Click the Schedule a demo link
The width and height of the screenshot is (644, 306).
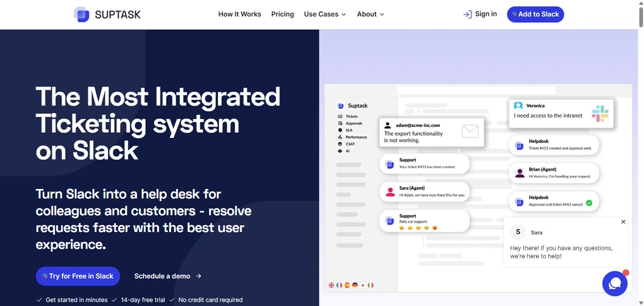(x=167, y=276)
